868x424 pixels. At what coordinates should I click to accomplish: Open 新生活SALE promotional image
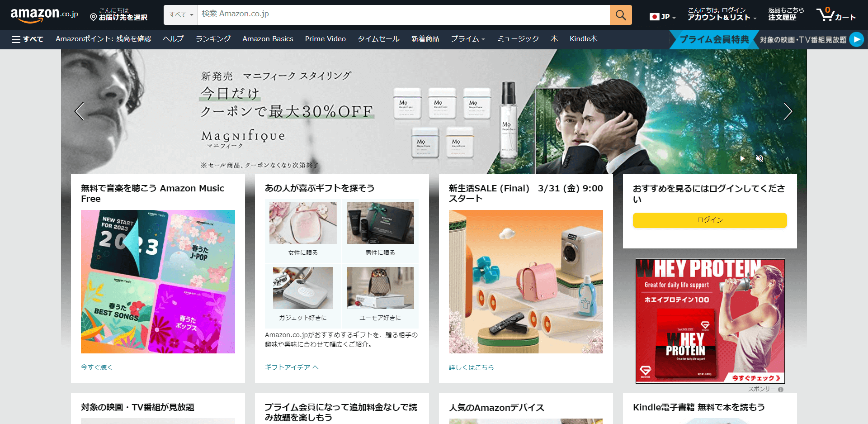pos(526,281)
